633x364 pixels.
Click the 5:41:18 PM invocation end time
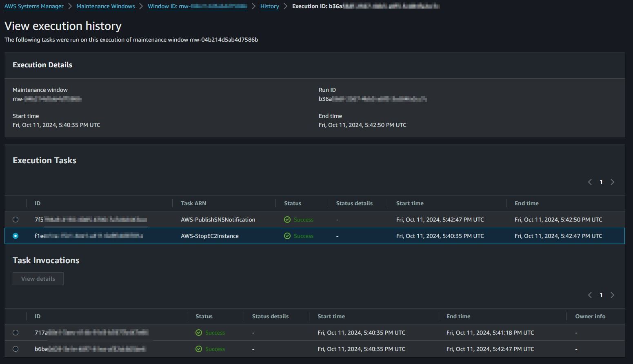pos(490,333)
